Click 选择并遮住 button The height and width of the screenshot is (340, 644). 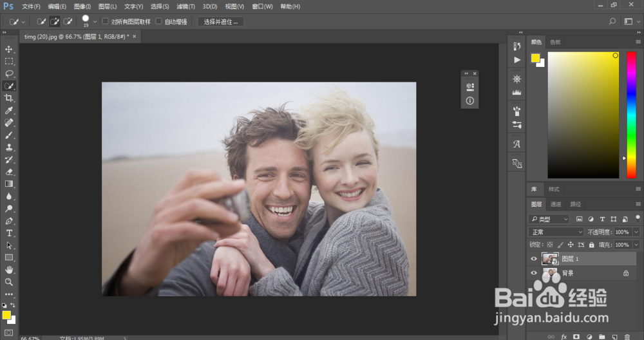pyautogui.click(x=220, y=22)
